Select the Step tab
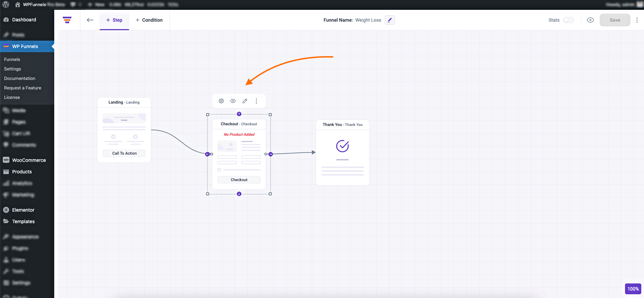 [x=114, y=20]
